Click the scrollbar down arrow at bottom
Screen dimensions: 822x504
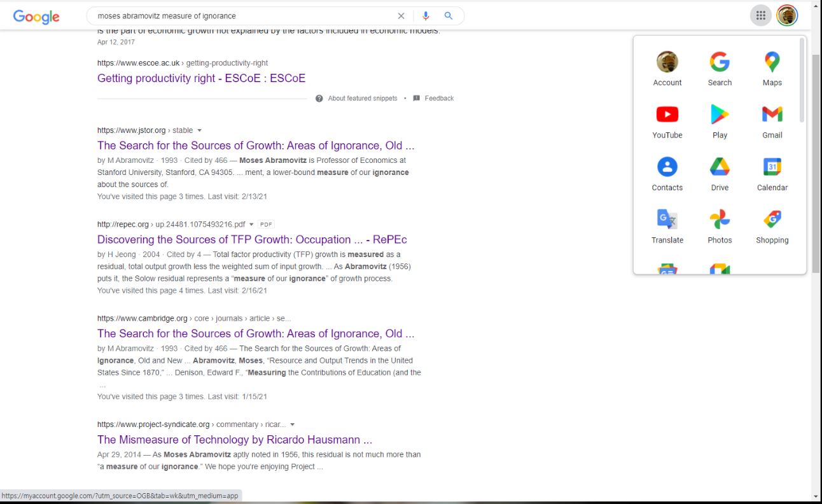click(x=816, y=496)
